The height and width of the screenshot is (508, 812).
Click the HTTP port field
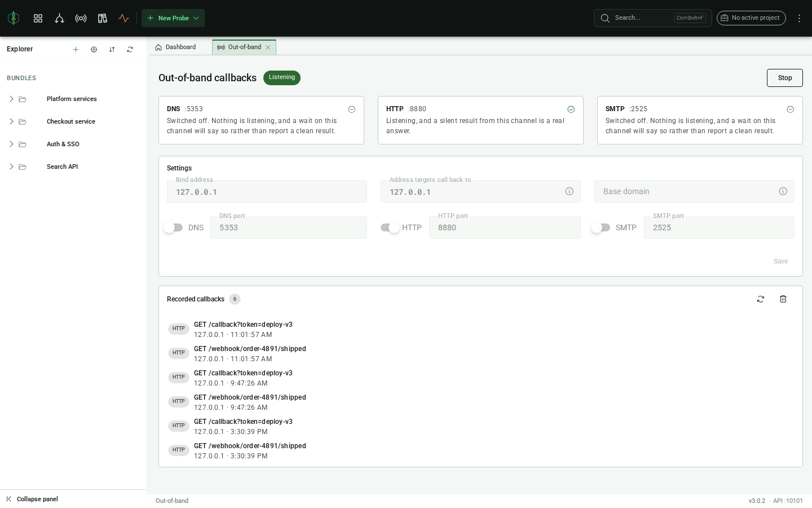pos(505,227)
